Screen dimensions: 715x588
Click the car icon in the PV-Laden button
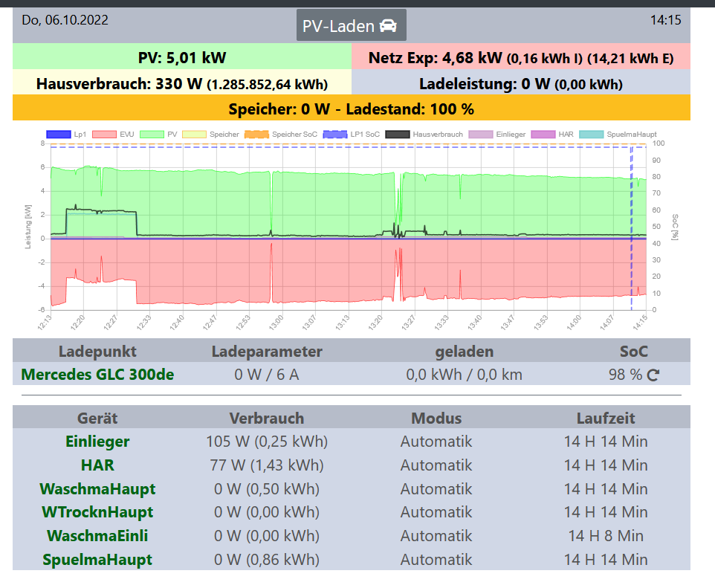point(387,26)
